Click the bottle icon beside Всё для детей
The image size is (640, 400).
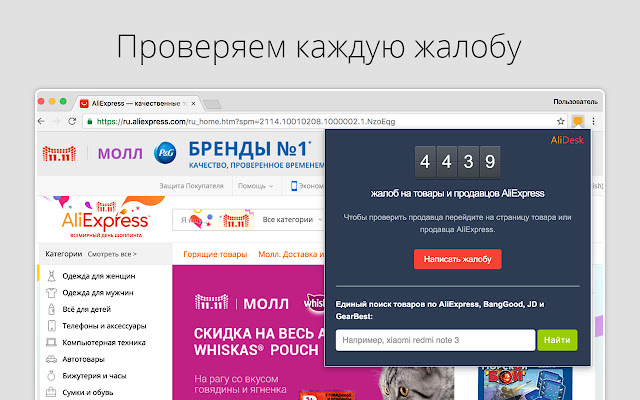51,309
